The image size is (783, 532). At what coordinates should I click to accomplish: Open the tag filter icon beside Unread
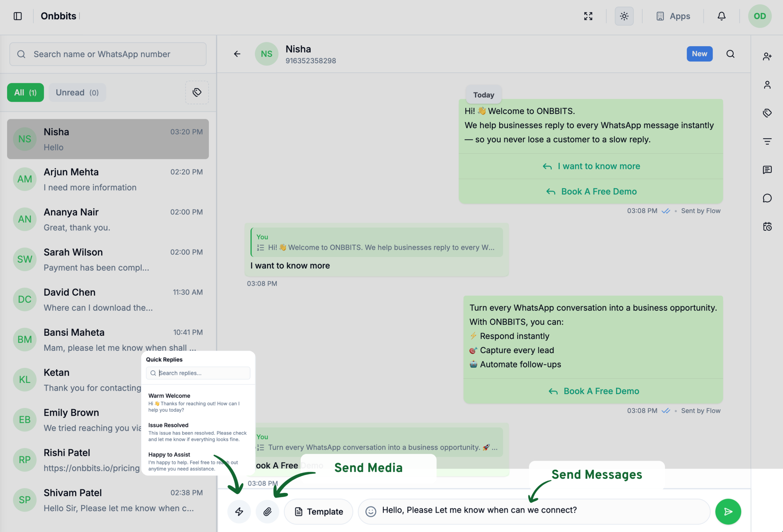click(x=197, y=92)
